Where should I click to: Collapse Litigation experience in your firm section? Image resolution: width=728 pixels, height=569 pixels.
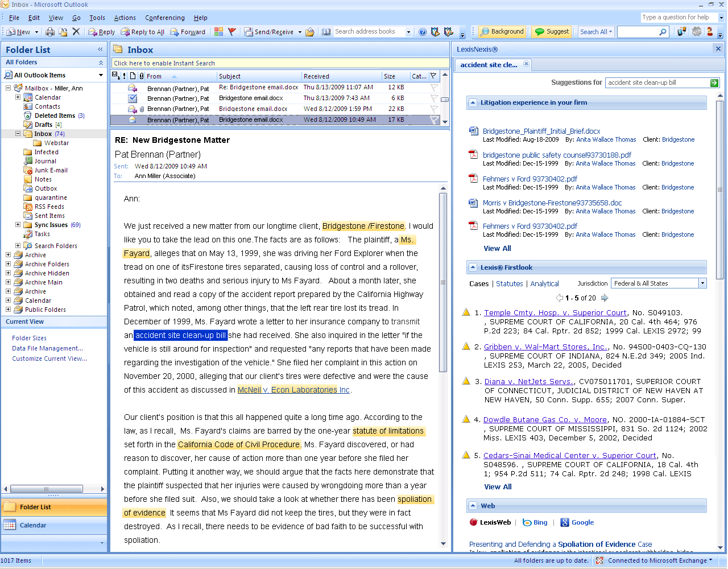[x=473, y=103]
